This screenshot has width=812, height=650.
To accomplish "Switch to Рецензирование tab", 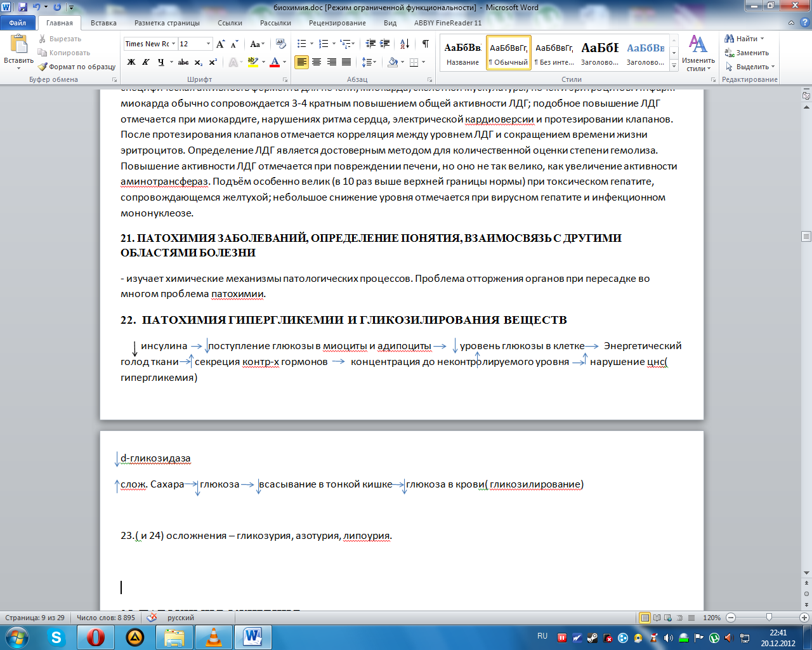I will click(337, 23).
